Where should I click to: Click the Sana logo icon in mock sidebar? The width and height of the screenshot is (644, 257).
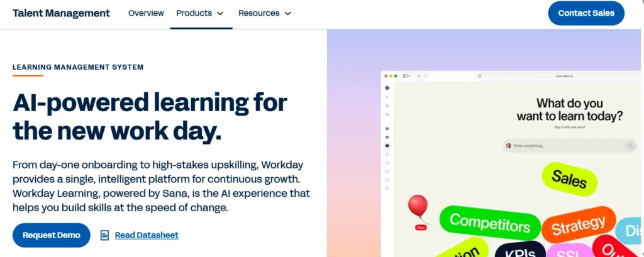(387, 88)
